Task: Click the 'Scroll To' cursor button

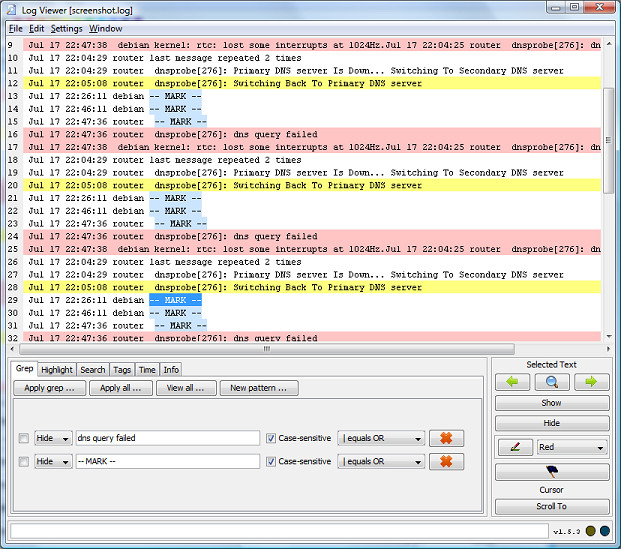Action: pyautogui.click(x=552, y=506)
